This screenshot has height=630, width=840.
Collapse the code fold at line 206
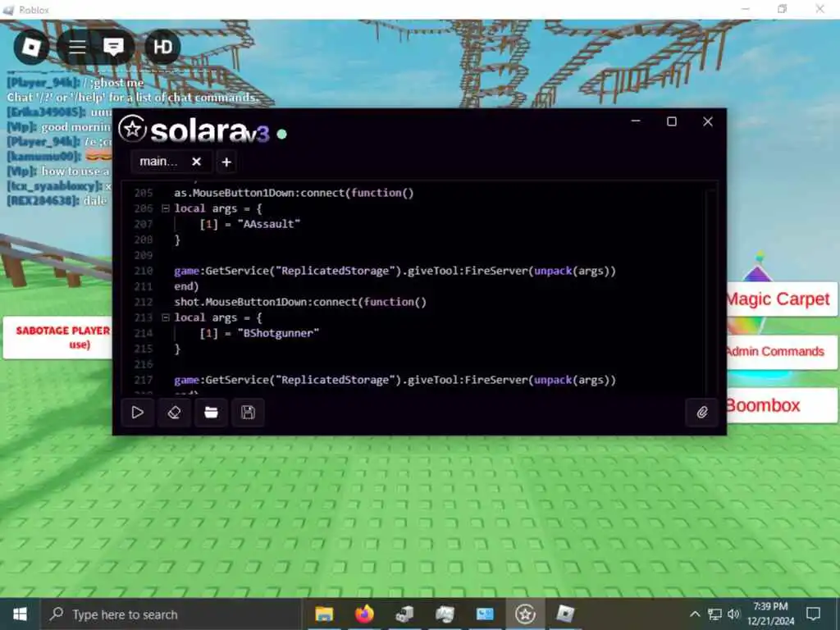[x=166, y=208]
